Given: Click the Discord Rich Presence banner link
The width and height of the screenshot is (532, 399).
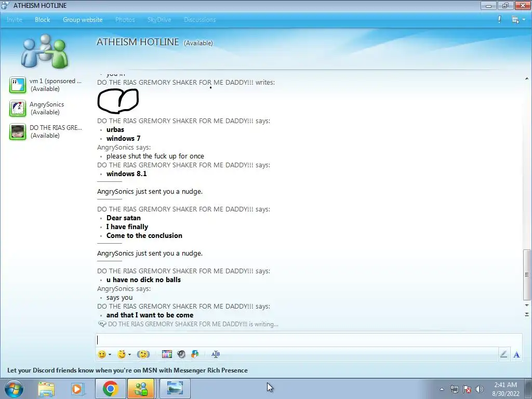Looking at the screenshot, I should point(127,370).
